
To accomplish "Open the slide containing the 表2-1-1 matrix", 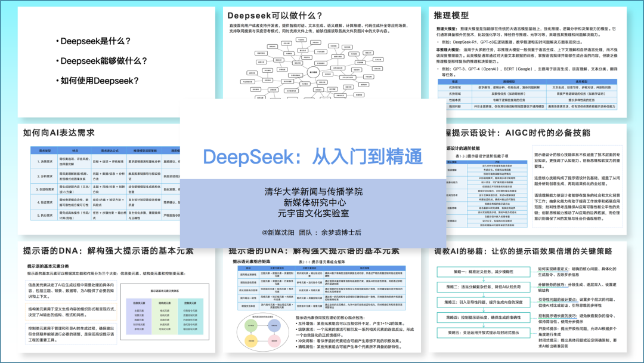I will (322, 300).
